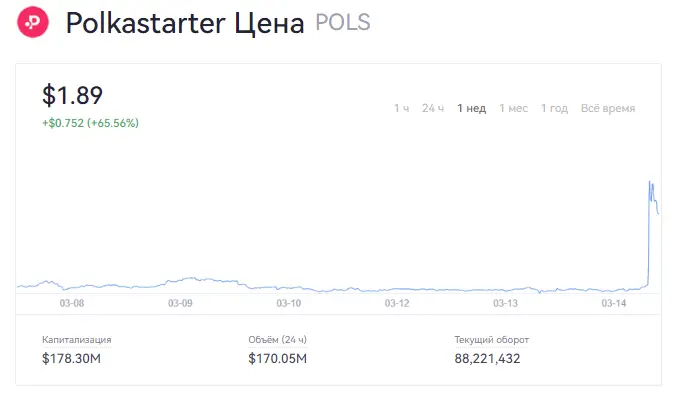
Task: Click the pink Polkastarter logo icon
Action: 33,22
